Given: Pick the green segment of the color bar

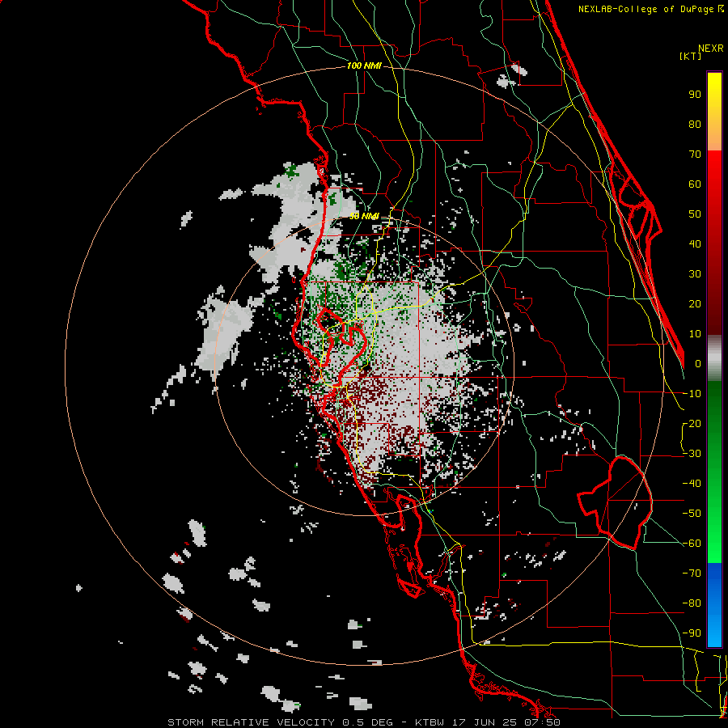Looking at the screenshot, I should [x=714, y=472].
